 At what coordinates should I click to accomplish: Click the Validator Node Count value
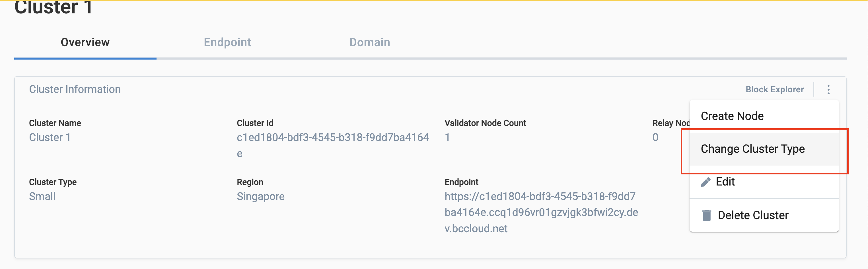(x=447, y=137)
